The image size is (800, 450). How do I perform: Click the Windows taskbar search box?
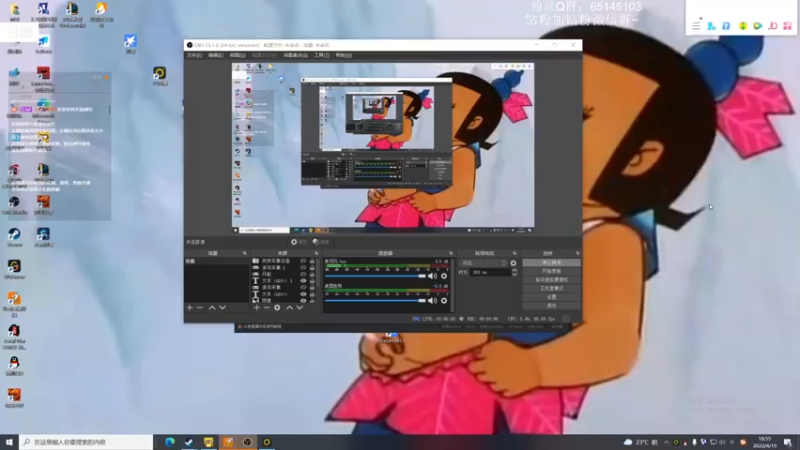pyautogui.click(x=86, y=442)
